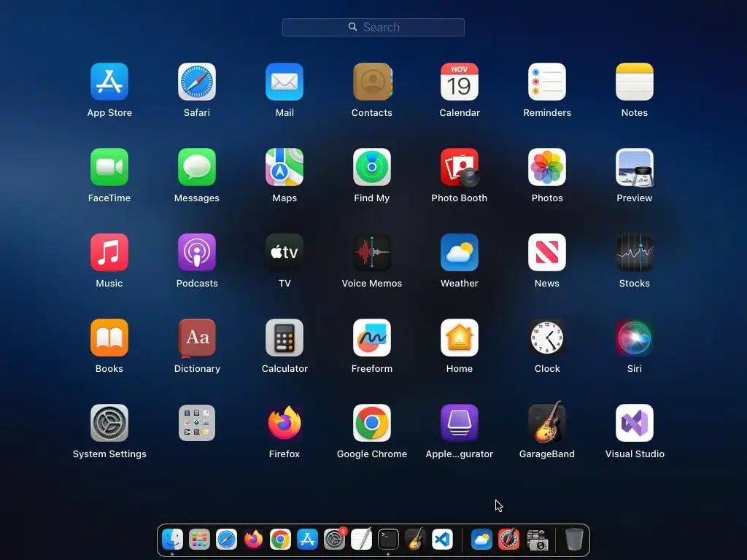Launch the Voice Memos app

click(372, 252)
